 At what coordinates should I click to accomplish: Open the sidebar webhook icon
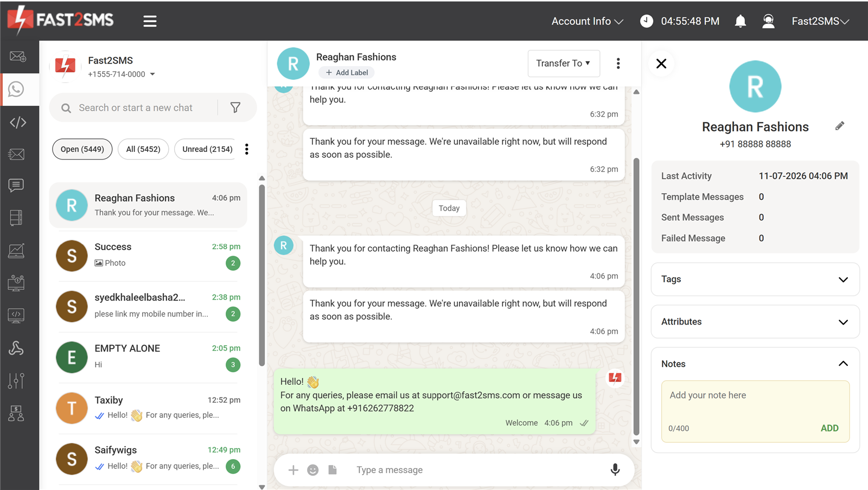coord(16,348)
